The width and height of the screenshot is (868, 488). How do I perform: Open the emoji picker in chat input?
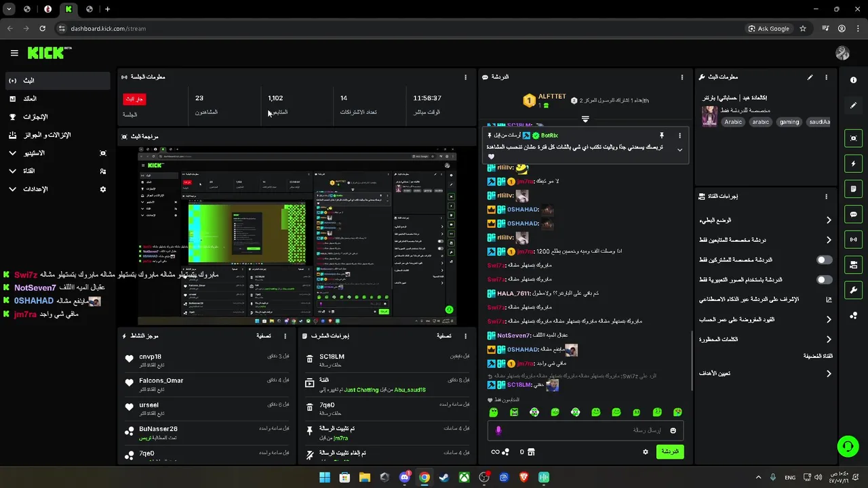click(673, 430)
